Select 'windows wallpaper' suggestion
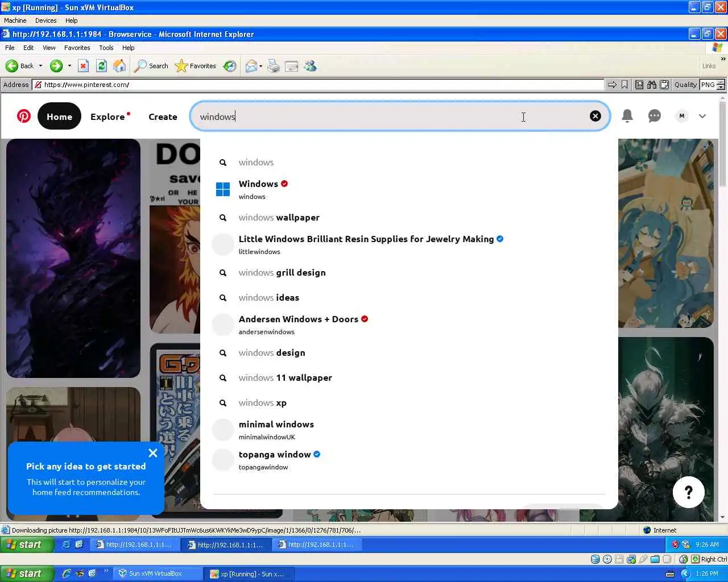This screenshot has width=728, height=582. click(x=409, y=217)
